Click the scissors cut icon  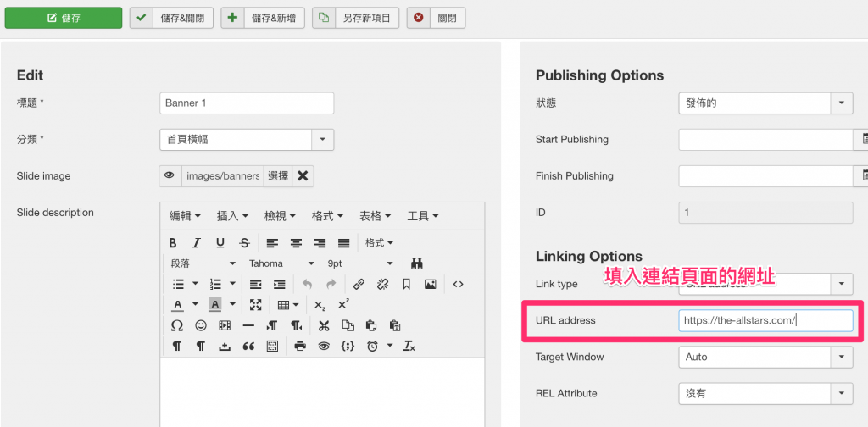(324, 325)
